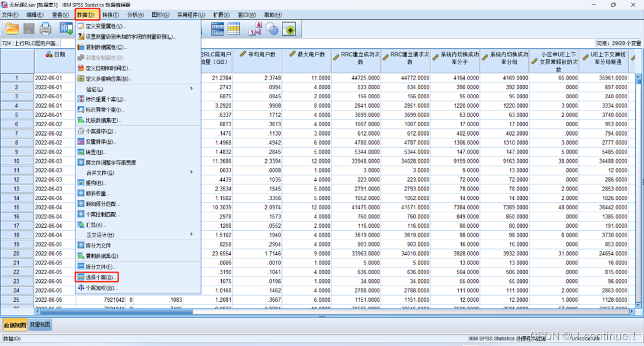Click cell value 35961.0000

[x=604, y=78]
